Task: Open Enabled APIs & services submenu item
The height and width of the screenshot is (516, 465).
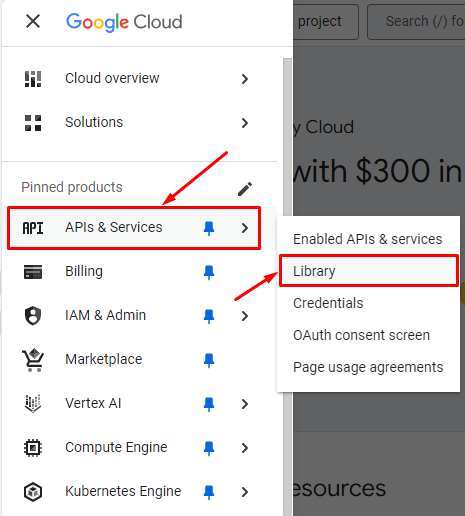Action: (x=368, y=239)
